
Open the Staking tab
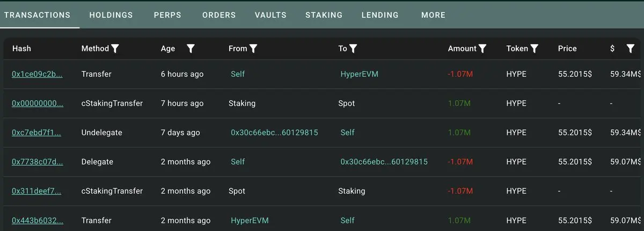click(x=324, y=15)
